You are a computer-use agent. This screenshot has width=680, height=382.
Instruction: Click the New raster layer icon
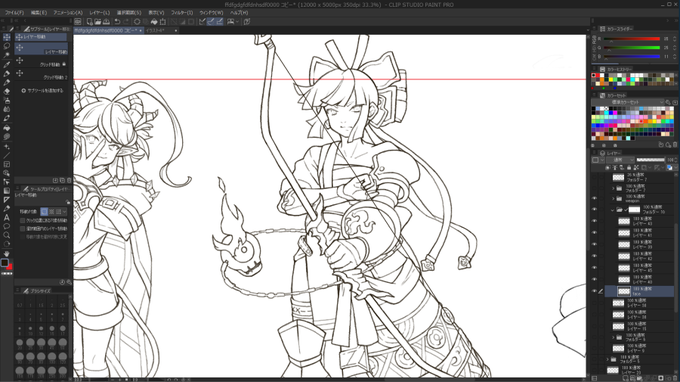point(625,379)
